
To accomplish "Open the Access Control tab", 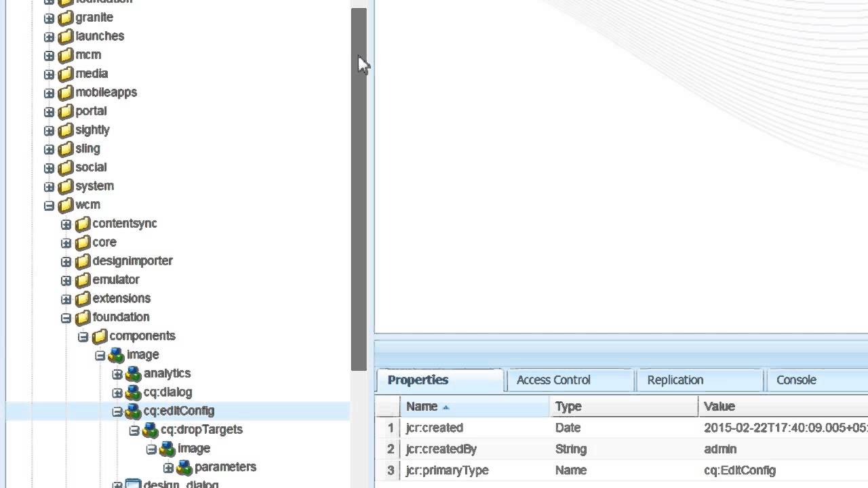I will tap(570, 380).
